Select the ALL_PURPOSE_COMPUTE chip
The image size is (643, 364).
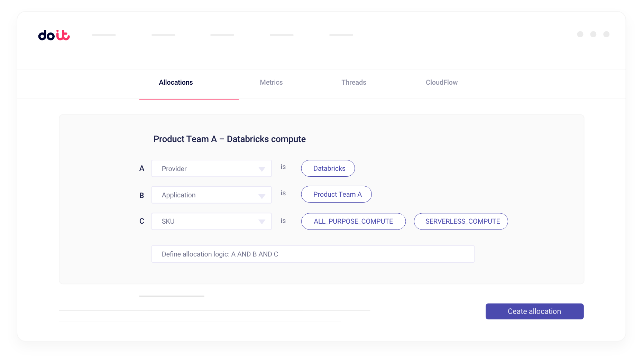(x=353, y=222)
